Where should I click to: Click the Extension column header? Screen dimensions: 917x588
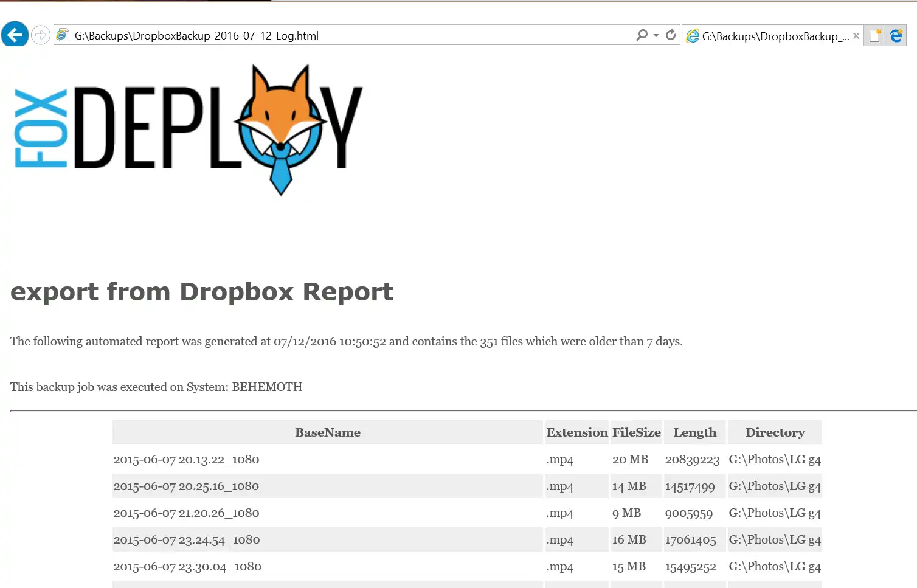577,432
